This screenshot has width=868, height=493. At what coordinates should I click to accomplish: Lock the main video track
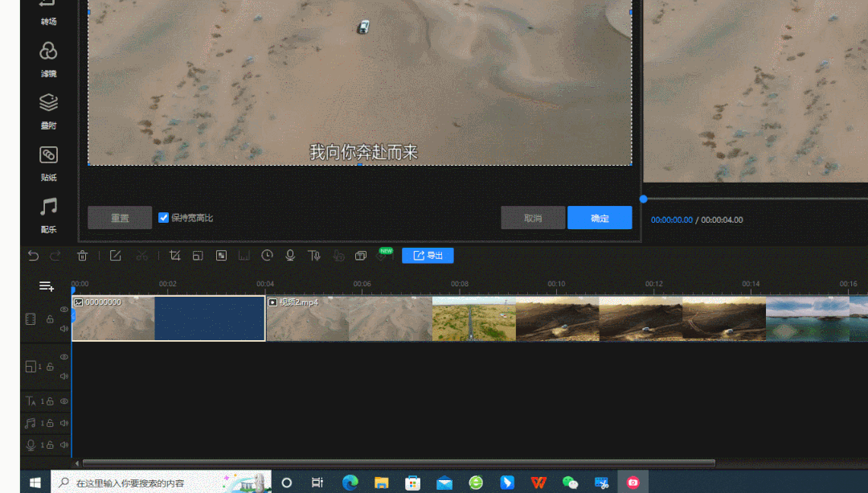pyautogui.click(x=50, y=318)
